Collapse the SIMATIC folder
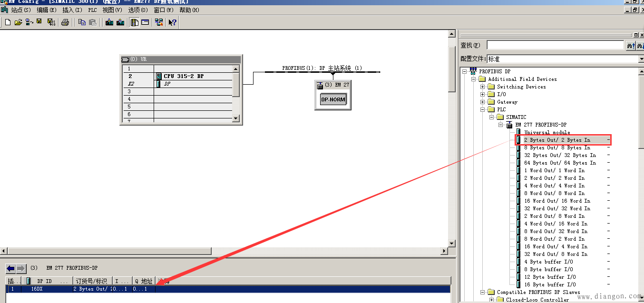The height and width of the screenshot is (303, 644). click(492, 117)
